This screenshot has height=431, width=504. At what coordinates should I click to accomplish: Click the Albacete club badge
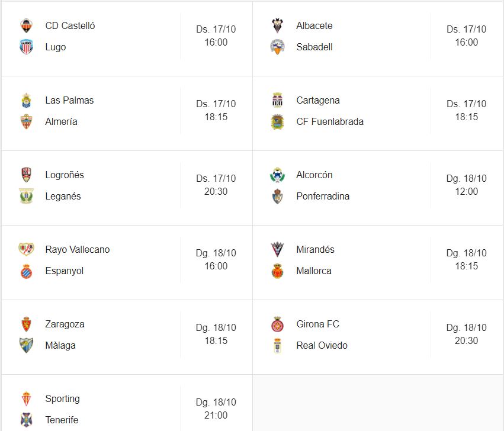click(277, 25)
